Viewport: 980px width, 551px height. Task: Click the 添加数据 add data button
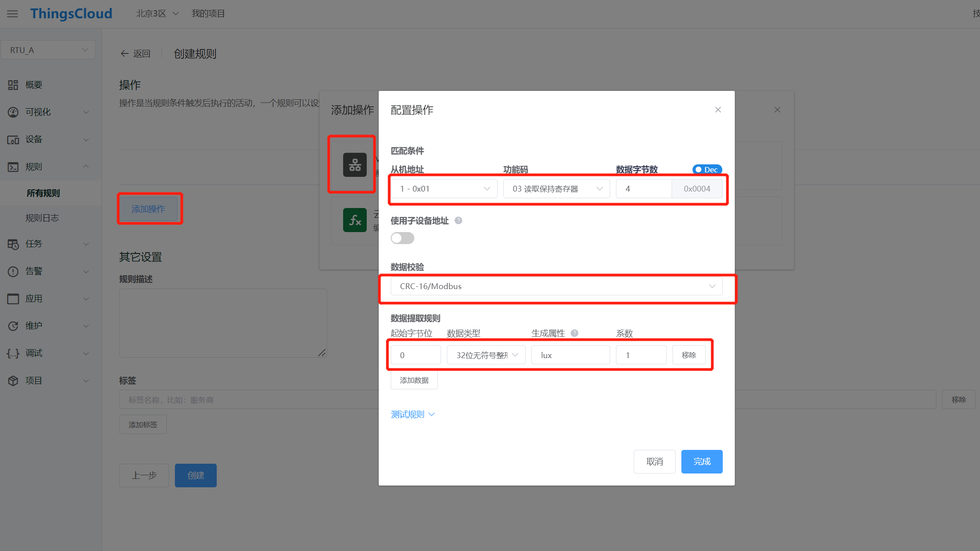414,380
